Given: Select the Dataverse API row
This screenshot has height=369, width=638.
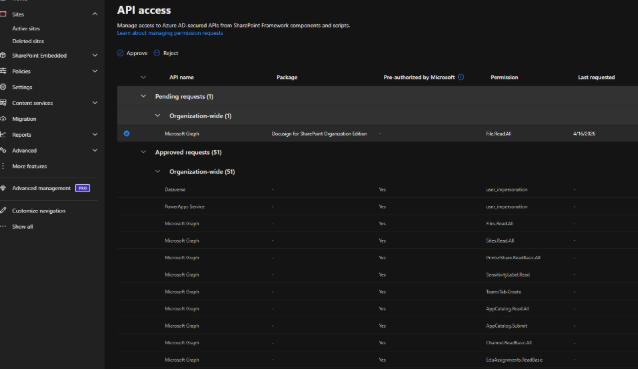Looking at the screenshot, I should (x=377, y=190).
